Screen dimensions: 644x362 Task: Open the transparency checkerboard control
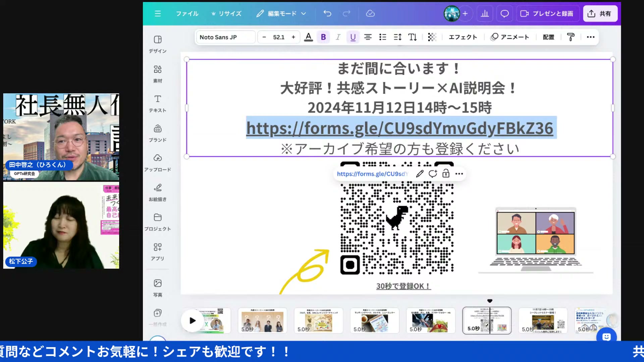click(x=432, y=37)
